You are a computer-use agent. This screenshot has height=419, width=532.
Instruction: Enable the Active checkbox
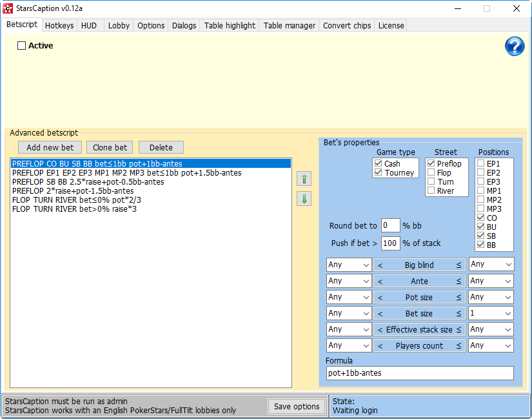(x=21, y=46)
